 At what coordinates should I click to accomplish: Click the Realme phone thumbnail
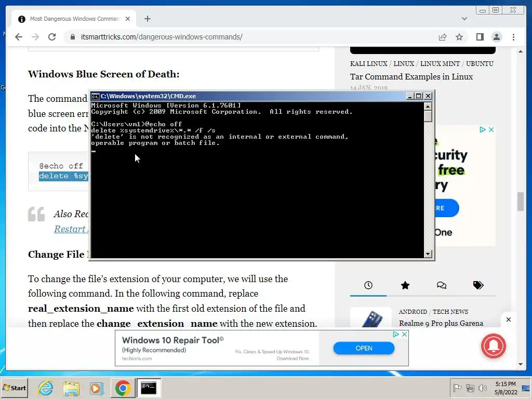[371, 317]
